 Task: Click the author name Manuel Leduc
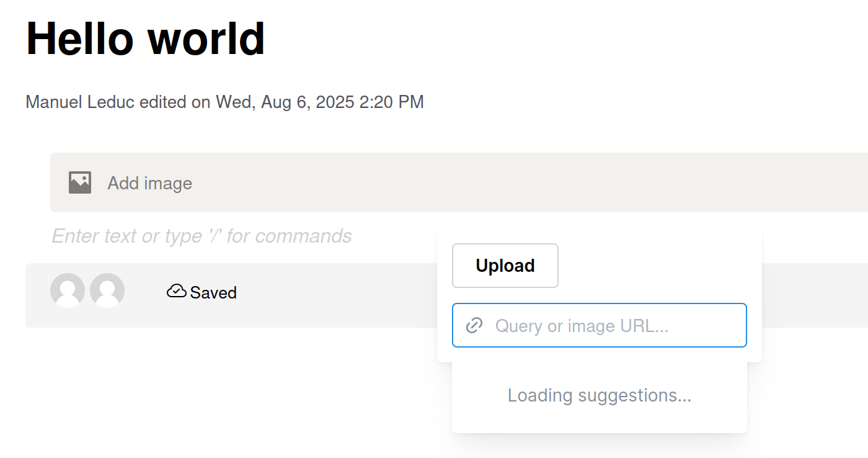[x=80, y=102]
